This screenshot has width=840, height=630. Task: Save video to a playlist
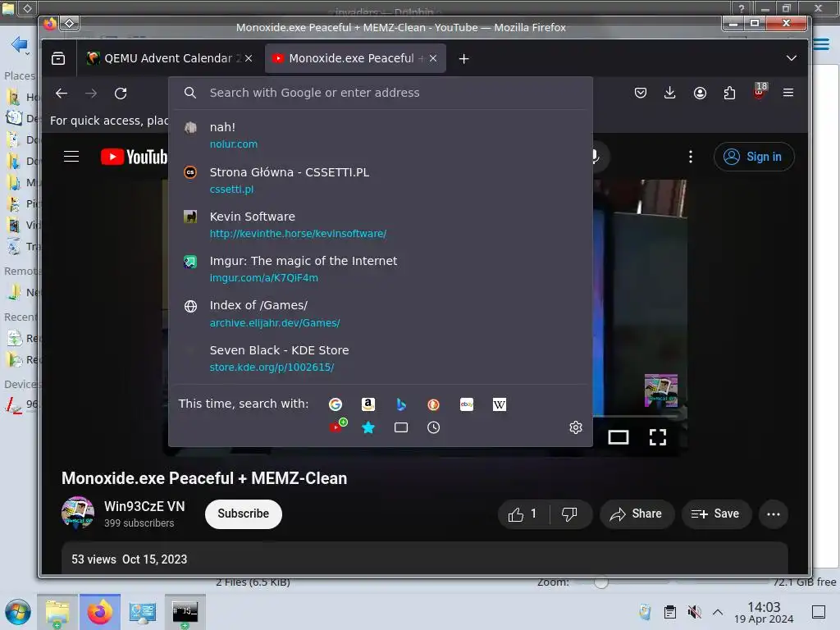pos(715,514)
